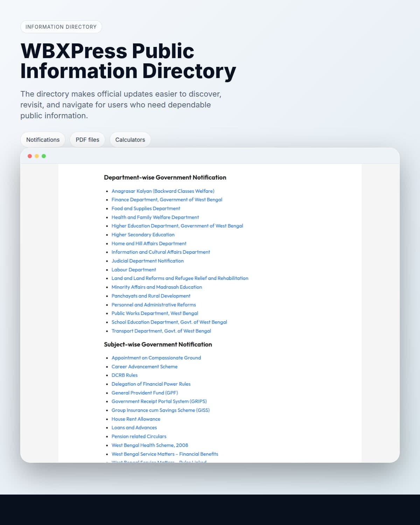This screenshot has height=525, width=420.
Task: Open Land and Land Reforms link
Action: click(x=180, y=278)
